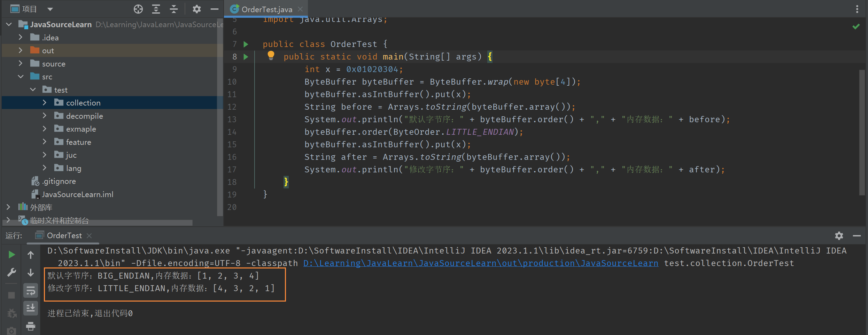
Task: Run class OrderTest via gutter arrow on line 7
Action: pyautogui.click(x=246, y=44)
